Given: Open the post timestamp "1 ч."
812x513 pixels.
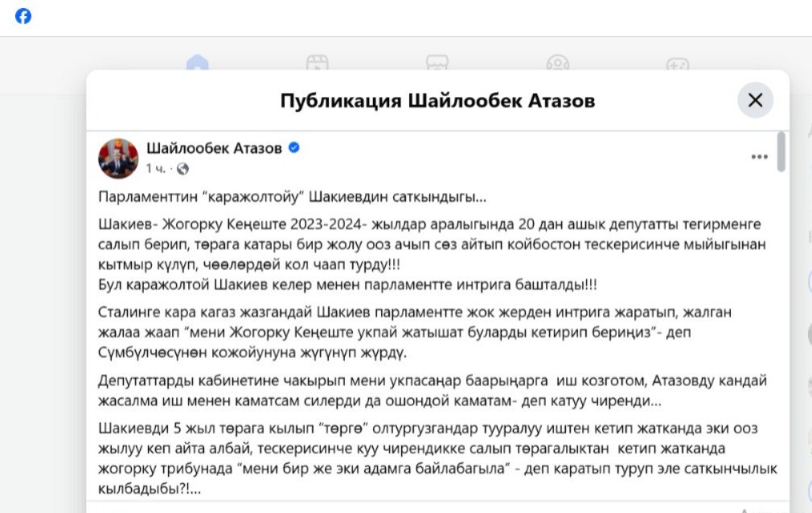Looking at the screenshot, I should 155,169.
